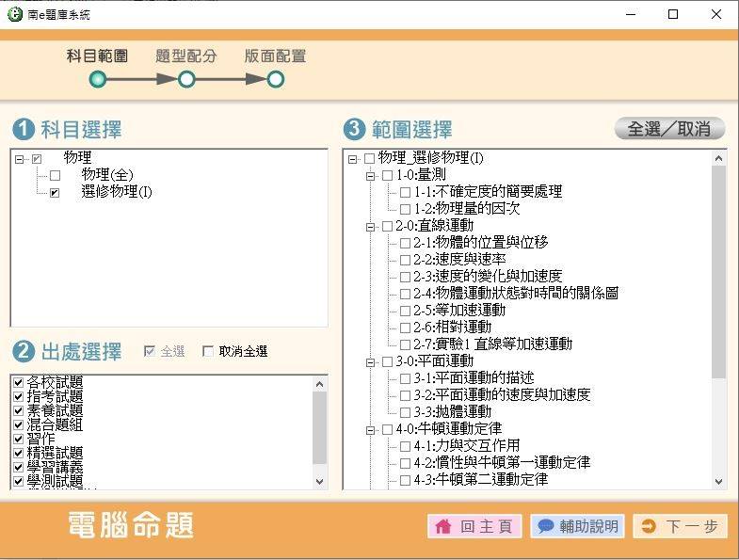Select 物理(全) text in subject tree
Viewport: 739px width, 560px height.
pyautogui.click(x=107, y=174)
